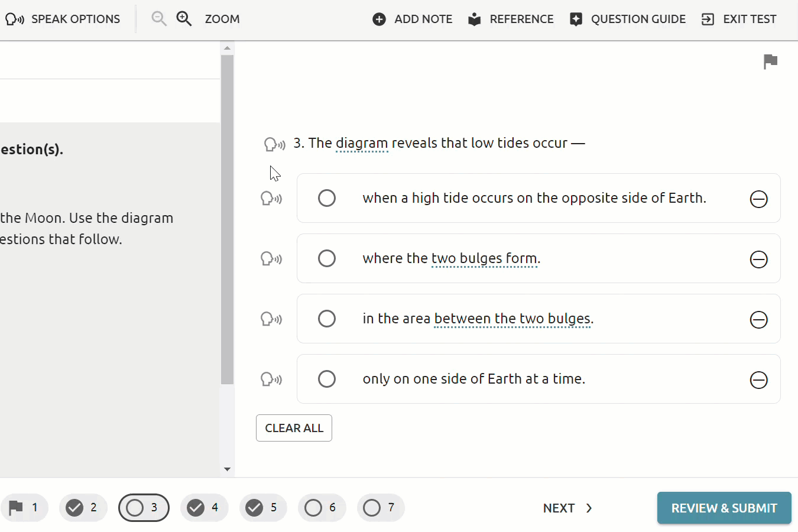Click the passage scrollbar up arrow
This screenshot has height=532, width=798.
pyautogui.click(x=227, y=48)
